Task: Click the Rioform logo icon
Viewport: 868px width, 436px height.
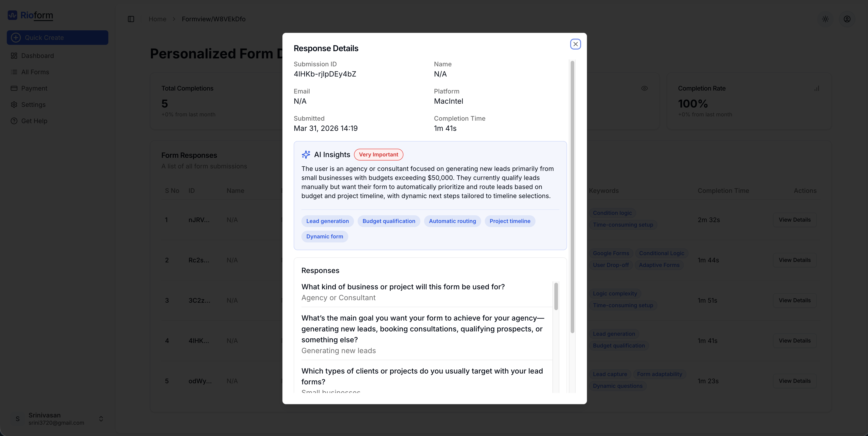Action: click(x=12, y=15)
